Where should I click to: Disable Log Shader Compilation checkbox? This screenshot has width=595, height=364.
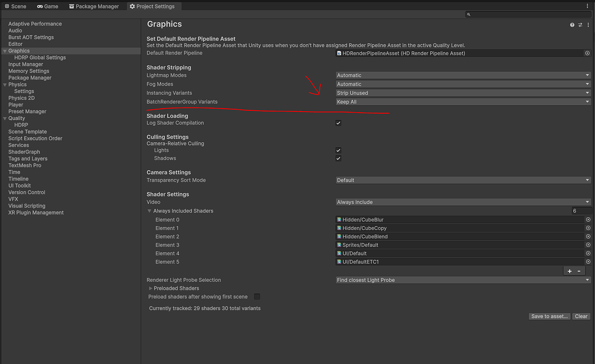click(x=339, y=123)
